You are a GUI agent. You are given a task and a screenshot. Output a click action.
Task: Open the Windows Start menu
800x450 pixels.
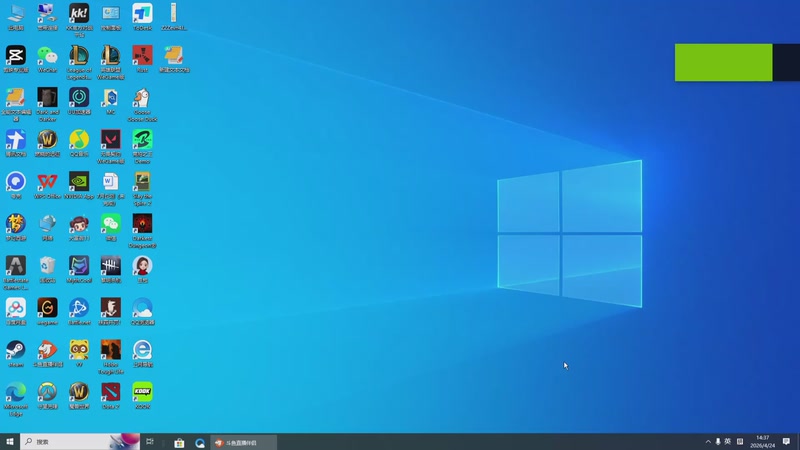(10, 442)
